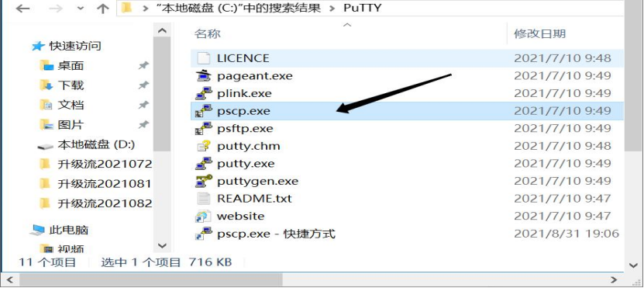Unpin 文档 using its pin icon

[x=143, y=105]
